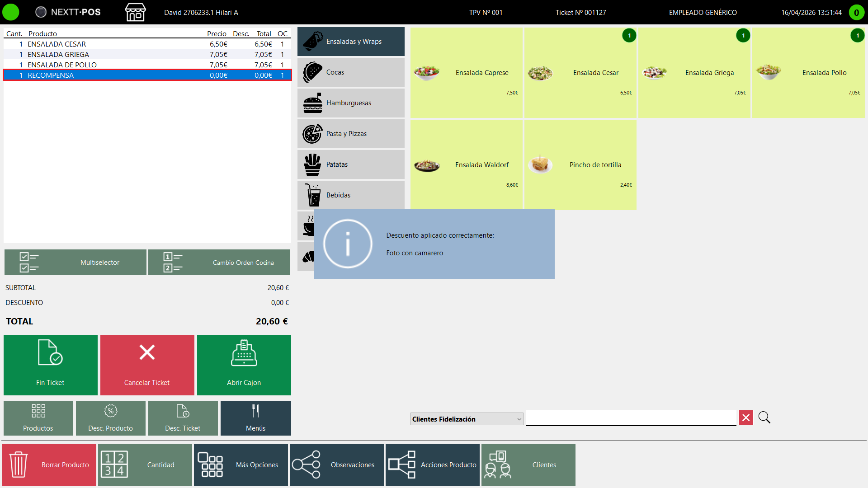This screenshot has width=868, height=488.
Task: Open the Clientes Fidelización dropdown
Action: pos(467,419)
